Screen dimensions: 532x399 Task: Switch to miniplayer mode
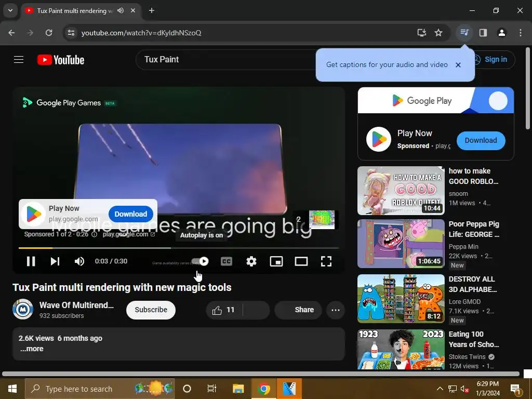[276, 261]
